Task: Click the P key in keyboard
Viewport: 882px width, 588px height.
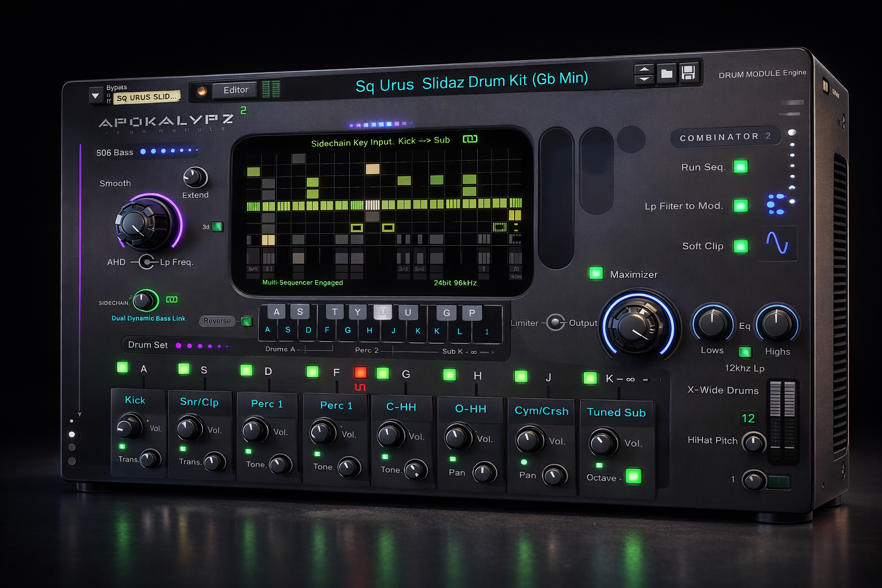Action: (472, 313)
